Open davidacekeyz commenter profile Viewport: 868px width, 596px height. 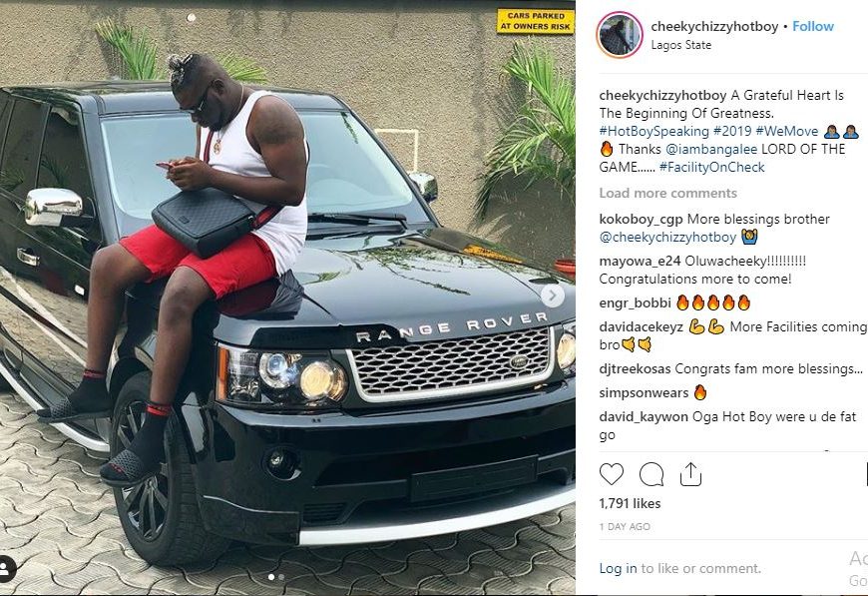(641, 327)
